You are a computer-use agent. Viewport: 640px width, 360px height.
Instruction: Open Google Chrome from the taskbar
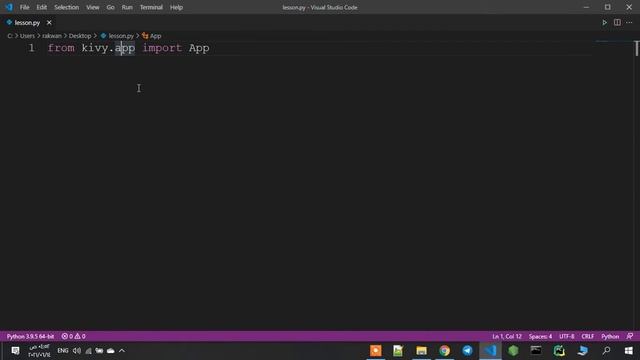(444, 351)
